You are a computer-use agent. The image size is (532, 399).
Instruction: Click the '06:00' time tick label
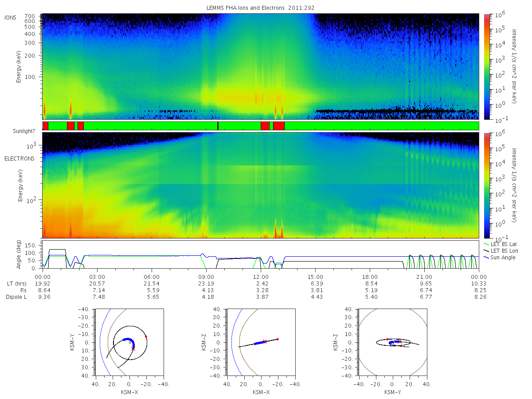point(152,276)
